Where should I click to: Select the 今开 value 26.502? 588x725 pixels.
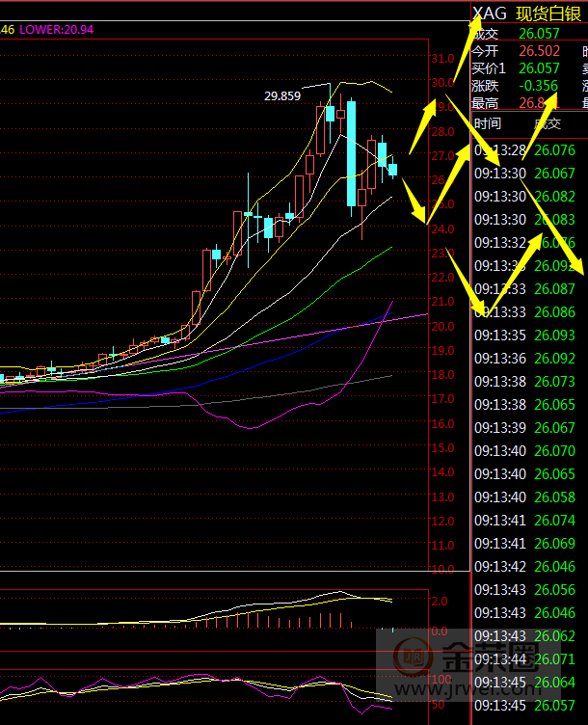[539, 51]
